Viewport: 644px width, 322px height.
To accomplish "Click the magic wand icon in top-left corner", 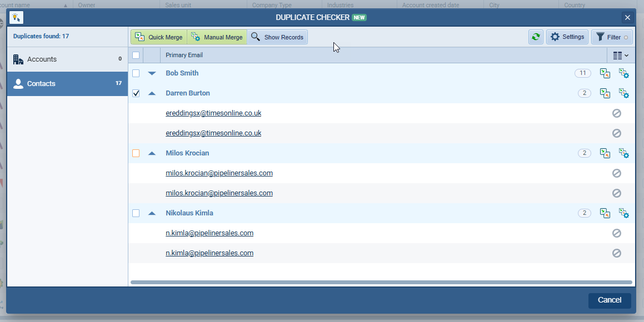I will click(16, 17).
